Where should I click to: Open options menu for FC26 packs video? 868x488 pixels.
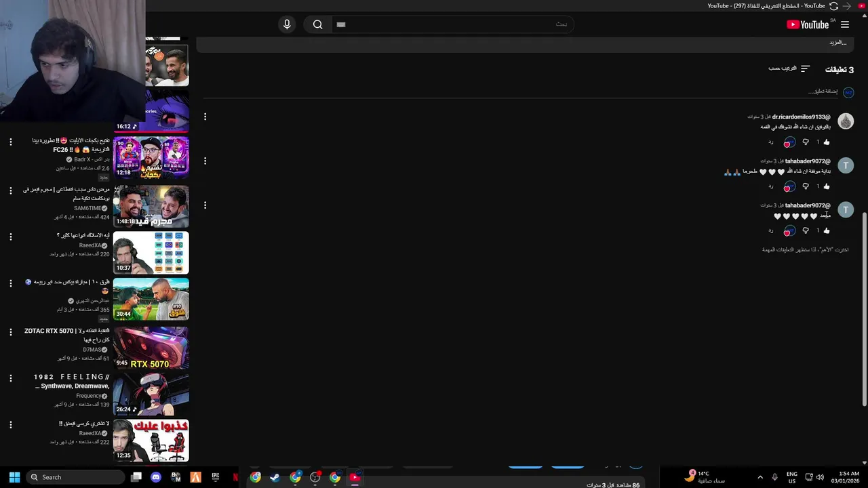point(10,142)
